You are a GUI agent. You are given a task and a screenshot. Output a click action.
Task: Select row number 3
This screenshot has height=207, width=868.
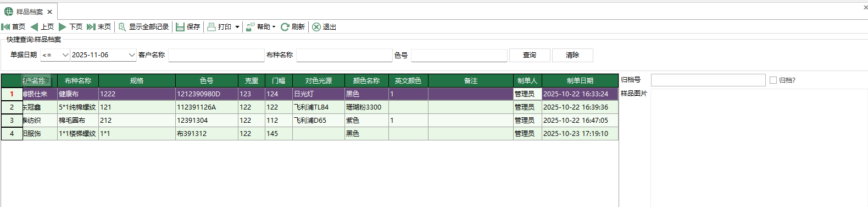click(12, 121)
